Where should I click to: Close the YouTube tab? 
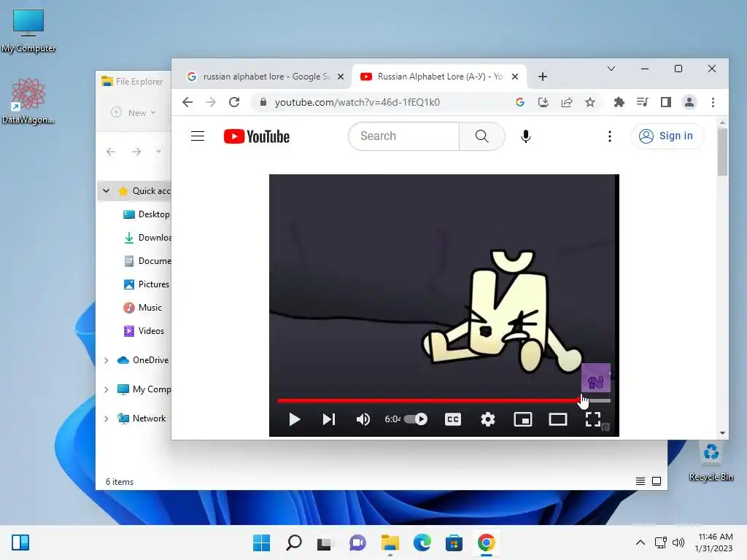click(515, 77)
